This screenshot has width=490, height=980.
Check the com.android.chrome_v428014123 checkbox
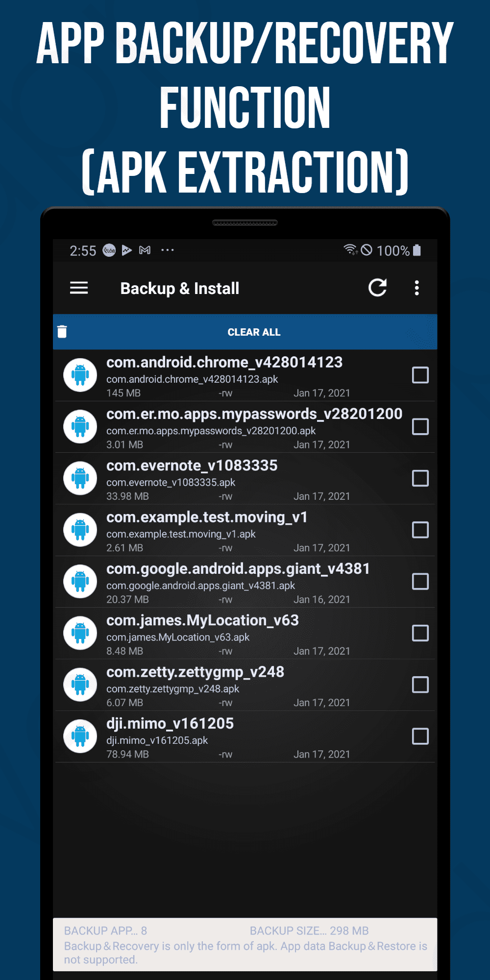420,375
